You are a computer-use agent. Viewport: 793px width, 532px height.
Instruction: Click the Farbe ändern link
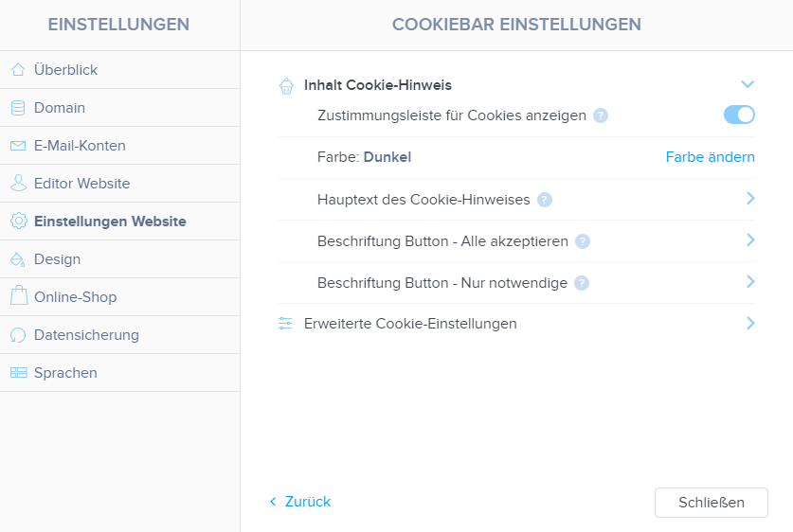click(710, 157)
